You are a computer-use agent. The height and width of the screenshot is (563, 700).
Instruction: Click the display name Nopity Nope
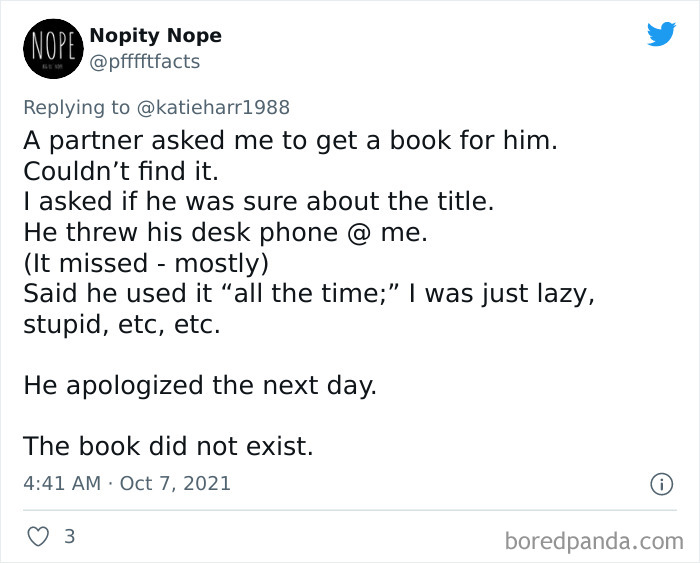pos(155,36)
